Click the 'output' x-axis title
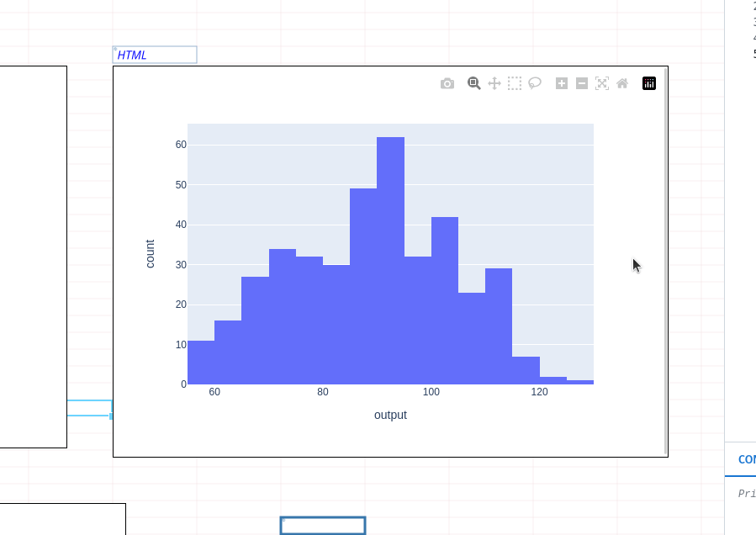Viewport: 756px width, 535px height. click(390, 415)
